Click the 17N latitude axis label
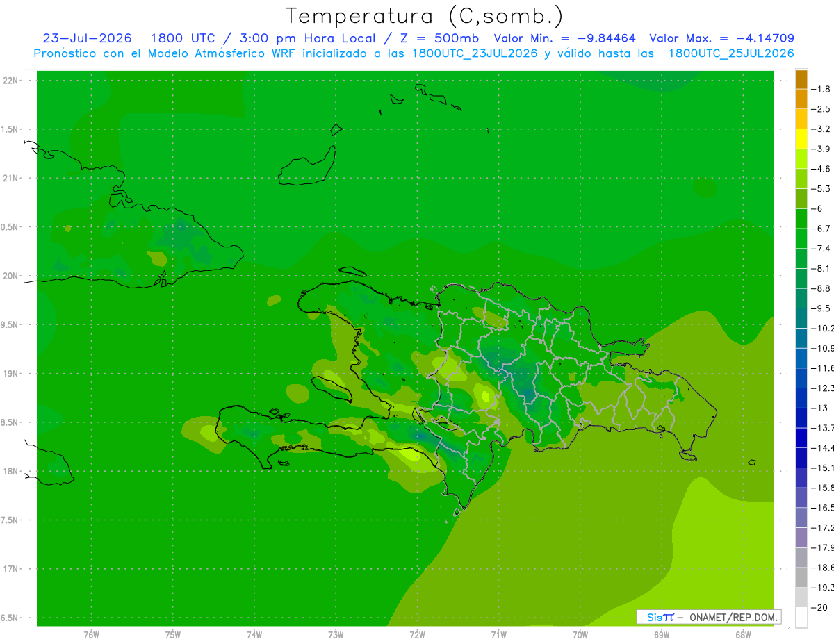This screenshot has height=644, width=834. click(11, 569)
